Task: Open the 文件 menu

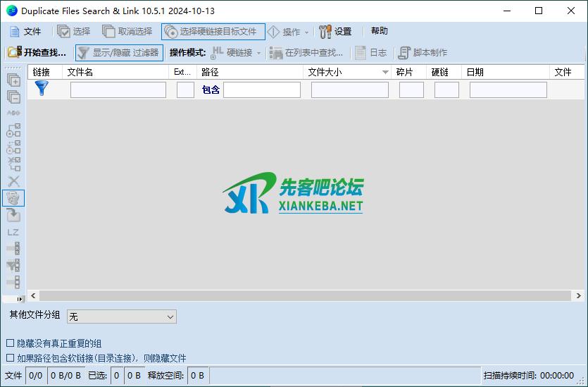Action: [x=25, y=32]
